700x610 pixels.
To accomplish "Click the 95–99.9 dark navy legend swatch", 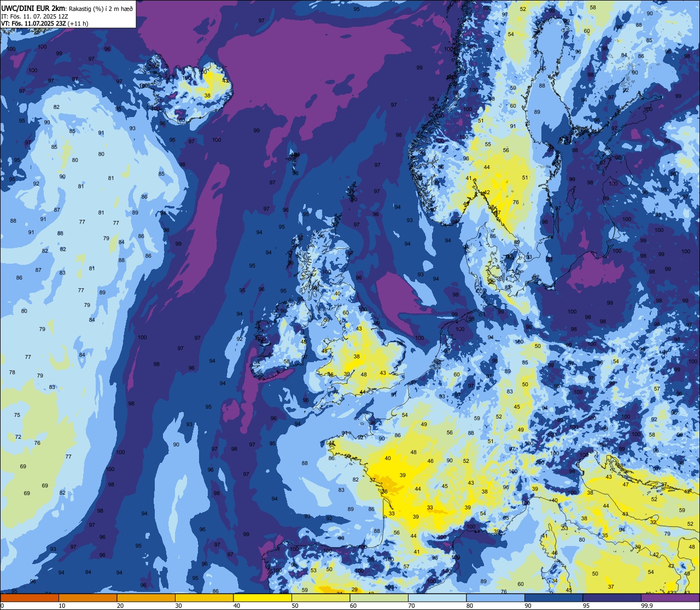I will pyautogui.click(x=612, y=597).
